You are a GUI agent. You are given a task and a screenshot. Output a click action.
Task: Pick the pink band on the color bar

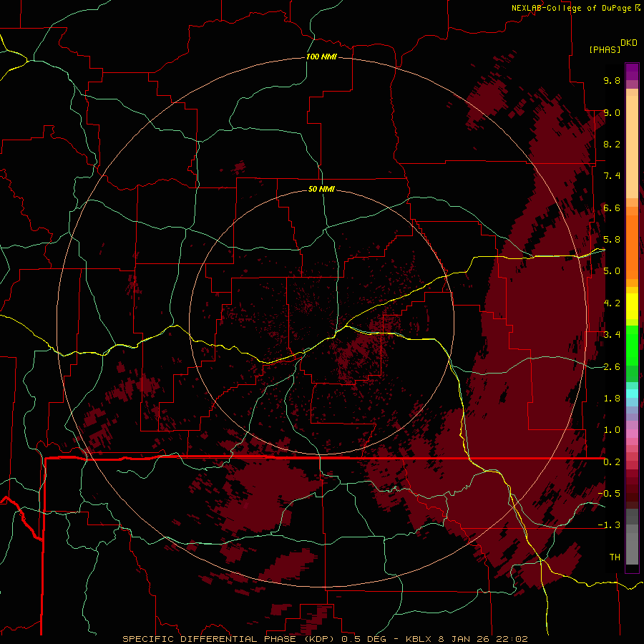click(632, 434)
